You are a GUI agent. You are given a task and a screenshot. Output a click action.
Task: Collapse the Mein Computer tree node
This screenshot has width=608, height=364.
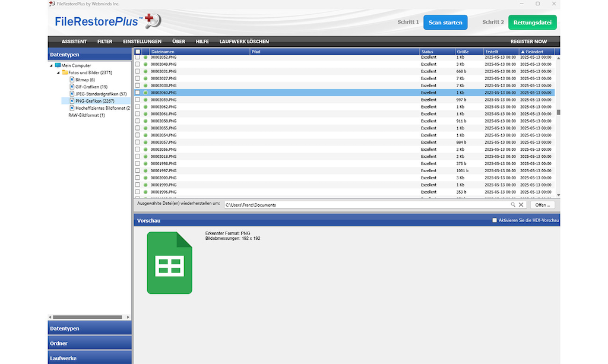(51, 65)
